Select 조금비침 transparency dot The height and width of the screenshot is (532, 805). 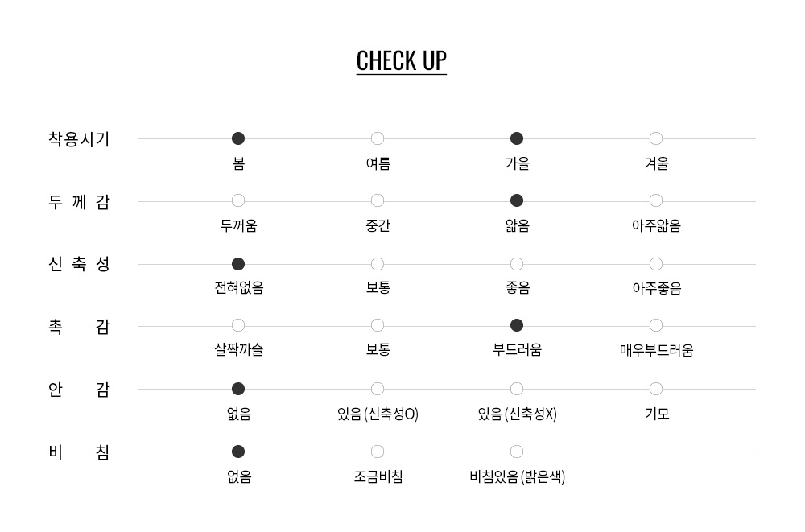pyautogui.click(x=378, y=452)
